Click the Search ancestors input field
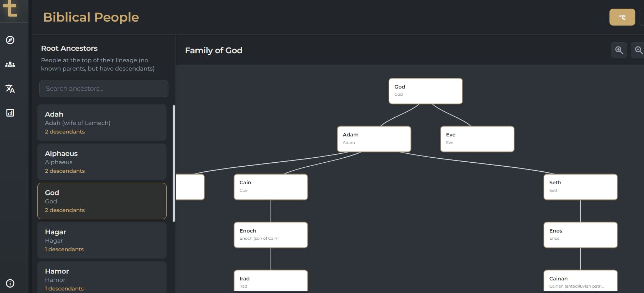644x293 pixels. [104, 89]
